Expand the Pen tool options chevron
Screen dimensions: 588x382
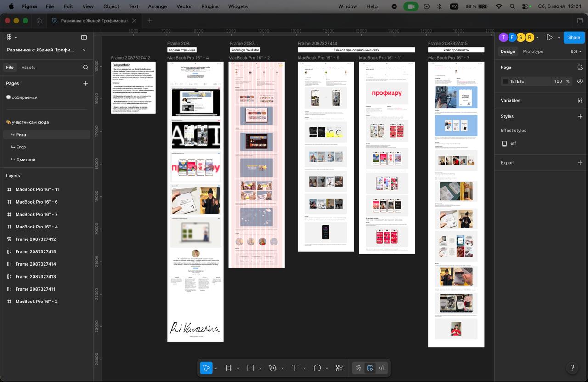282,368
